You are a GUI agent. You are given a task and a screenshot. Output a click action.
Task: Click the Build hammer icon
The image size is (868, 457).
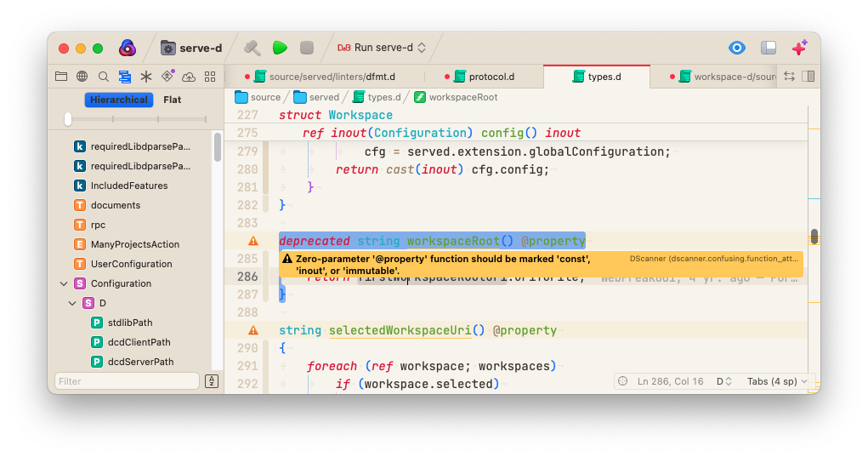tap(252, 49)
